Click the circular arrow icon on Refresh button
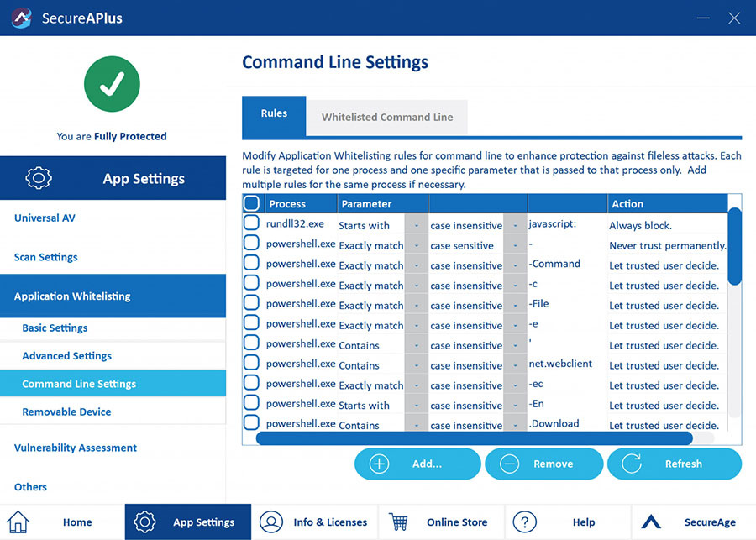The width and height of the screenshot is (756, 540). (x=632, y=464)
